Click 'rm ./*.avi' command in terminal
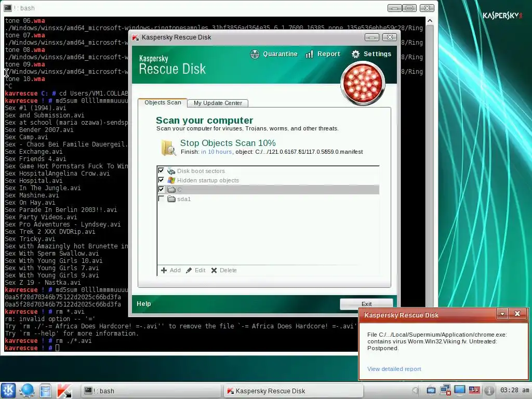Viewport: 532px width, 399px height. [x=74, y=341]
